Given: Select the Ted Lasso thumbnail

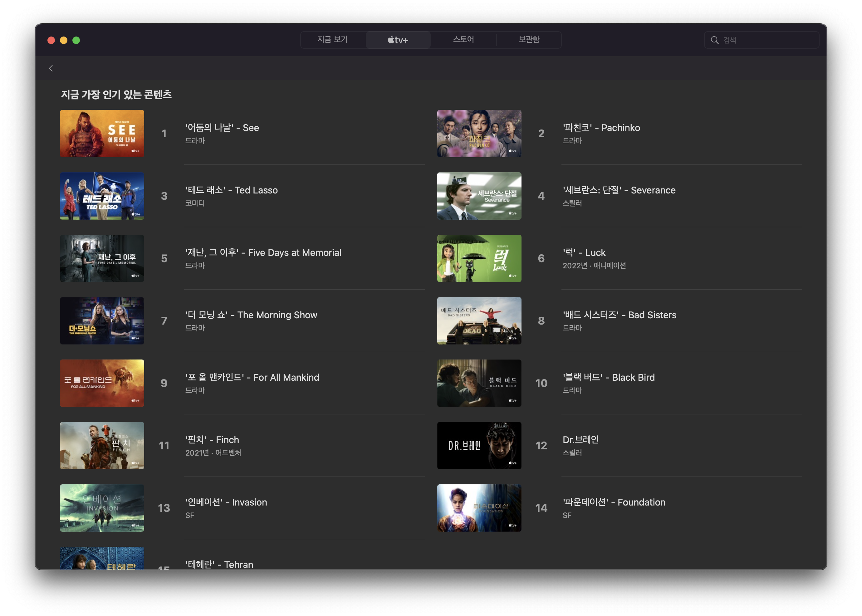Looking at the screenshot, I should tap(102, 196).
